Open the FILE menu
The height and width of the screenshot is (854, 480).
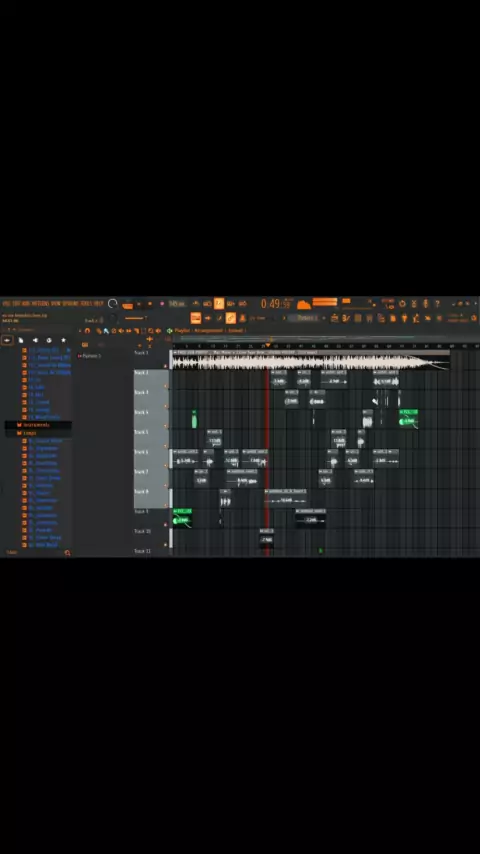pos(5,303)
